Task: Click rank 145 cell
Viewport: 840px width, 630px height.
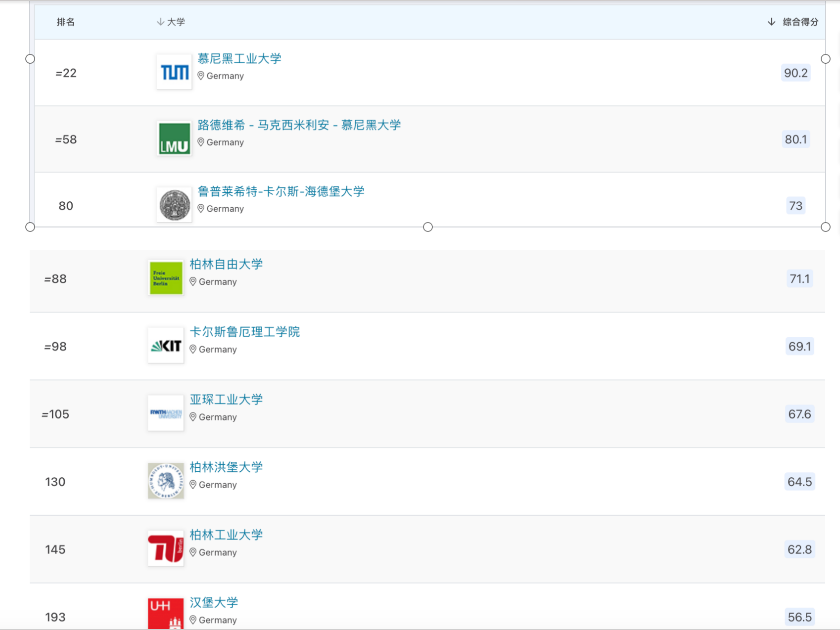Action: 55,550
